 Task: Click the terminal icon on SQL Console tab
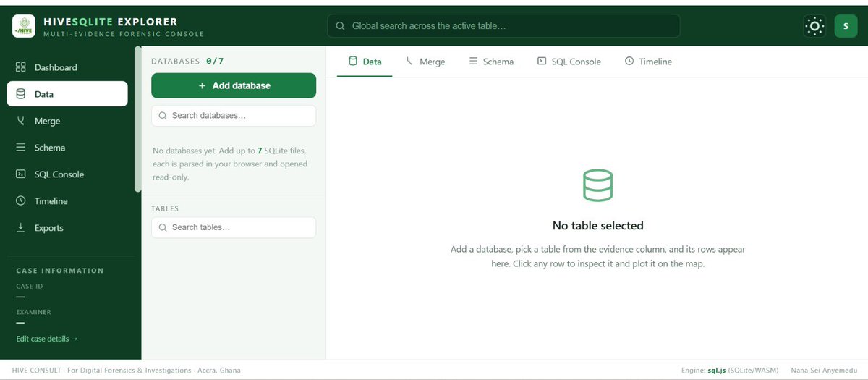542,62
